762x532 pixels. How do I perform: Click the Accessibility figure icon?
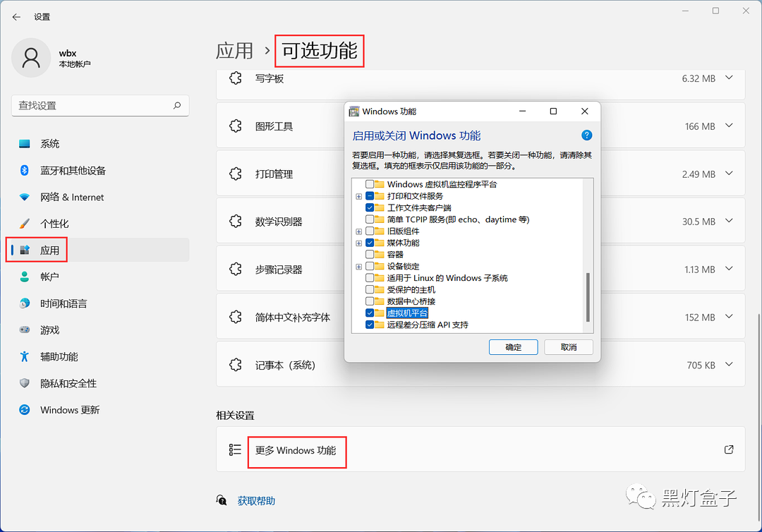click(24, 356)
